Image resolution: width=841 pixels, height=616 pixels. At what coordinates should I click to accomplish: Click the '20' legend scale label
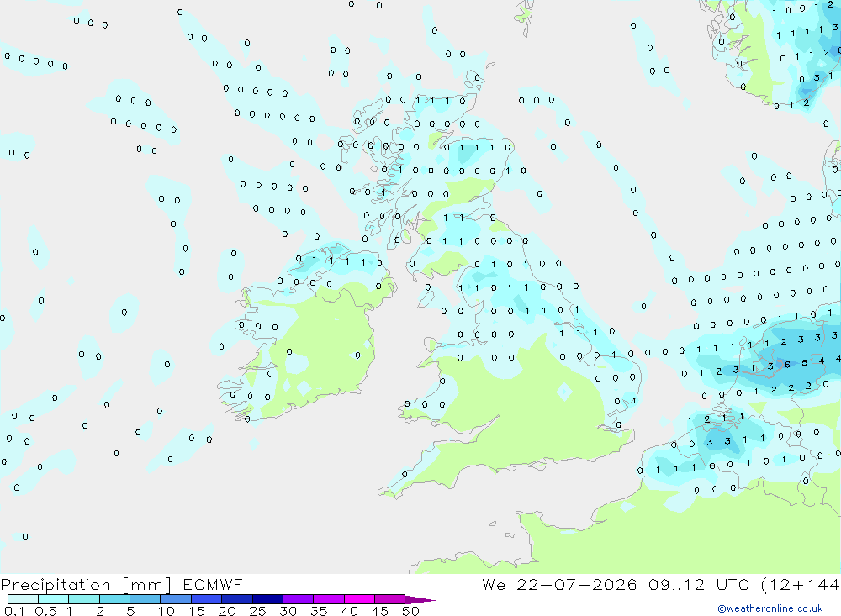click(227, 611)
